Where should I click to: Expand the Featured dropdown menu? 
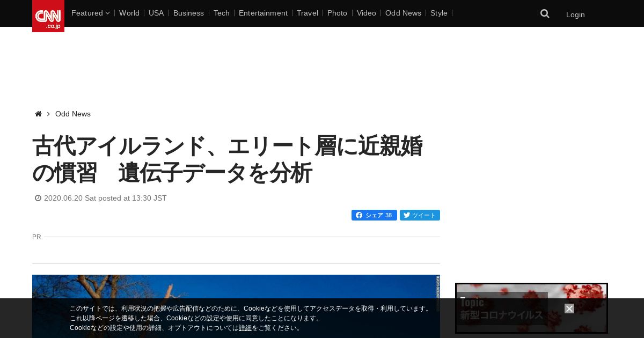90,13
